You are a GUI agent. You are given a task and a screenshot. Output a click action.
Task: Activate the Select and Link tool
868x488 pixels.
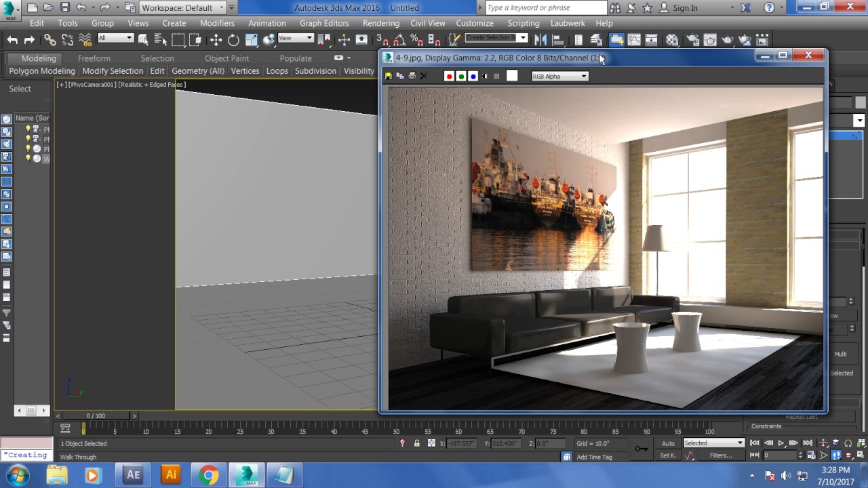(x=50, y=40)
